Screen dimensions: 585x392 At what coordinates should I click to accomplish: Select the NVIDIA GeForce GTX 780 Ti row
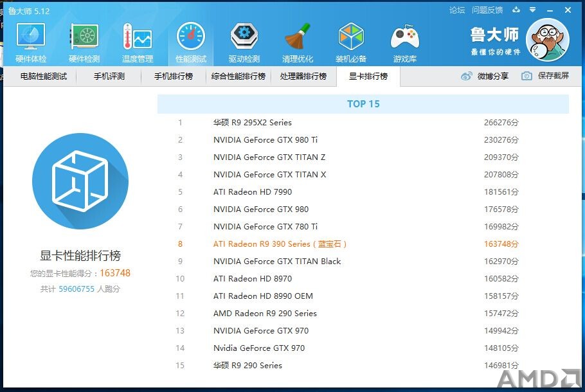[x=363, y=226]
